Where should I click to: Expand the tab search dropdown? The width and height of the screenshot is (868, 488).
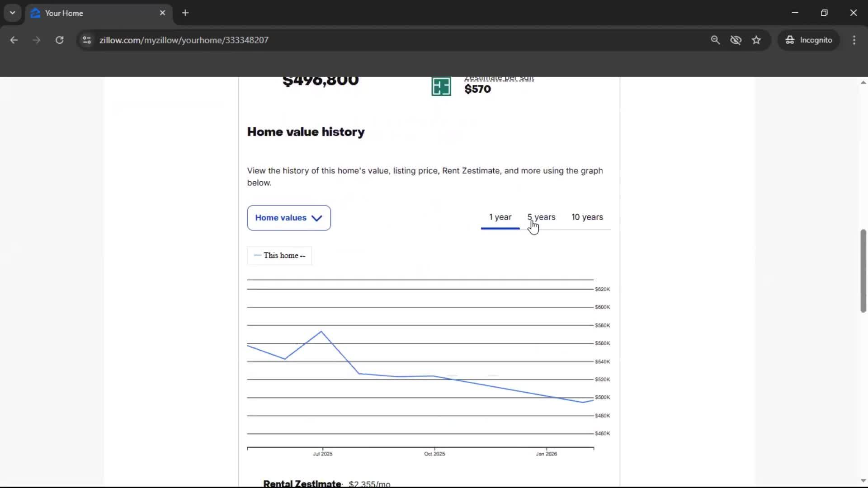[x=12, y=13]
